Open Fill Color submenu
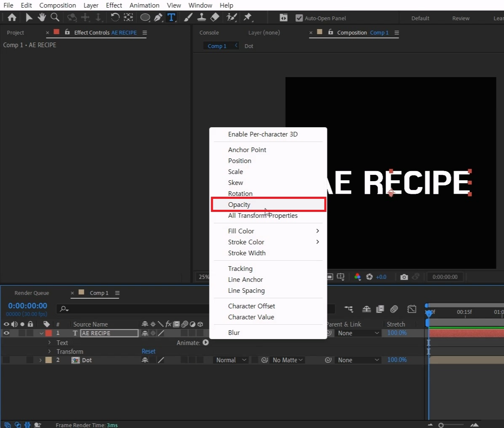This screenshot has width=504, height=428. (268, 231)
